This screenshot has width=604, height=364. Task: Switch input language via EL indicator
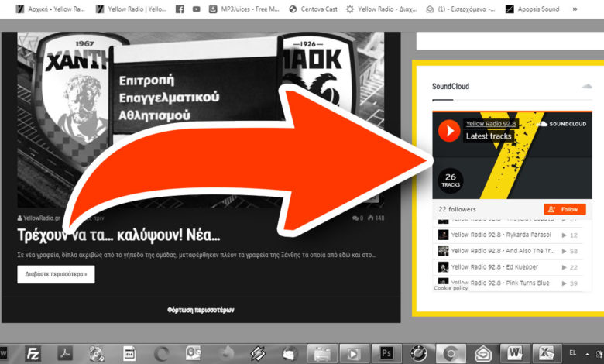coord(575,353)
